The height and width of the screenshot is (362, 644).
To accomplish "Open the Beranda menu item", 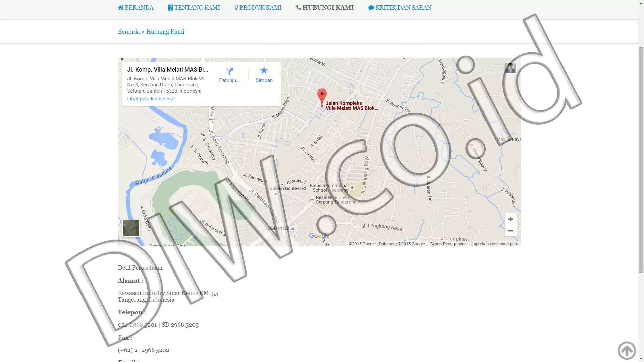I will 136,8.
